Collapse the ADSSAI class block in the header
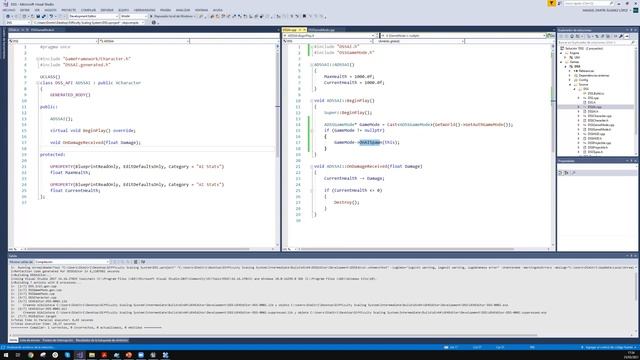640x360 pixels. 37,83
